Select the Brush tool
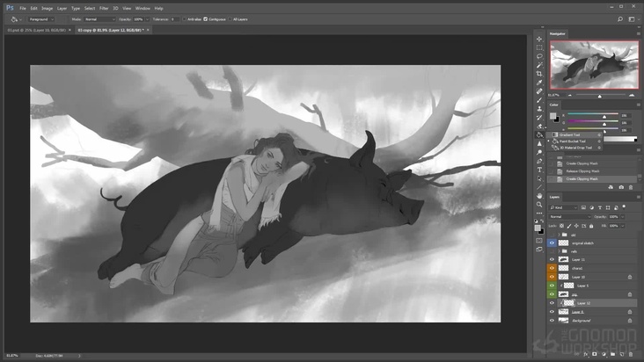644x362 pixels. tap(539, 99)
